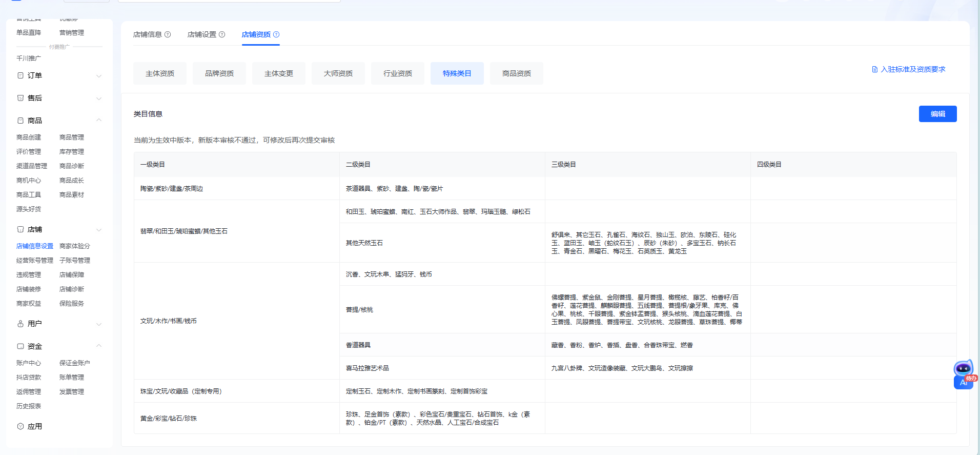The width and height of the screenshot is (980, 455).
Task: Switch to the 品牌资质 tab
Action: 219,73
